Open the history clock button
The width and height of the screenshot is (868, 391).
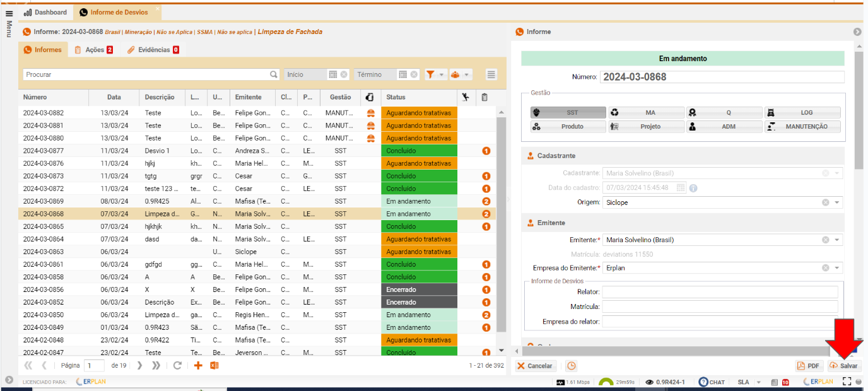click(571, 366)
